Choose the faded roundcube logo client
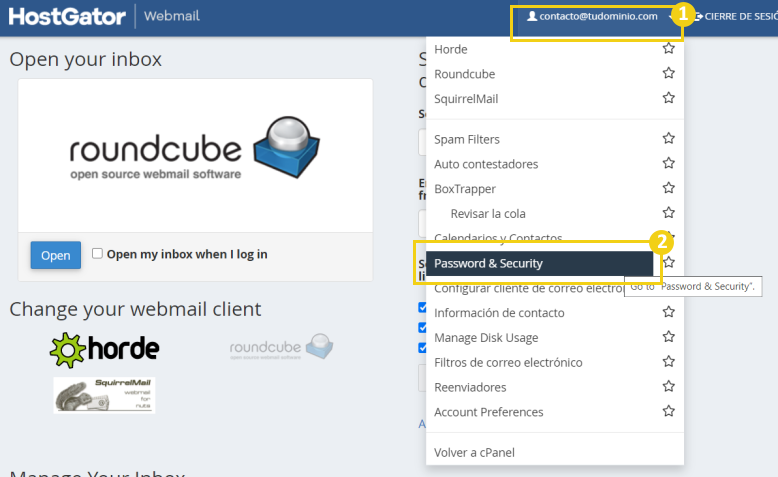 pos(281,347)
